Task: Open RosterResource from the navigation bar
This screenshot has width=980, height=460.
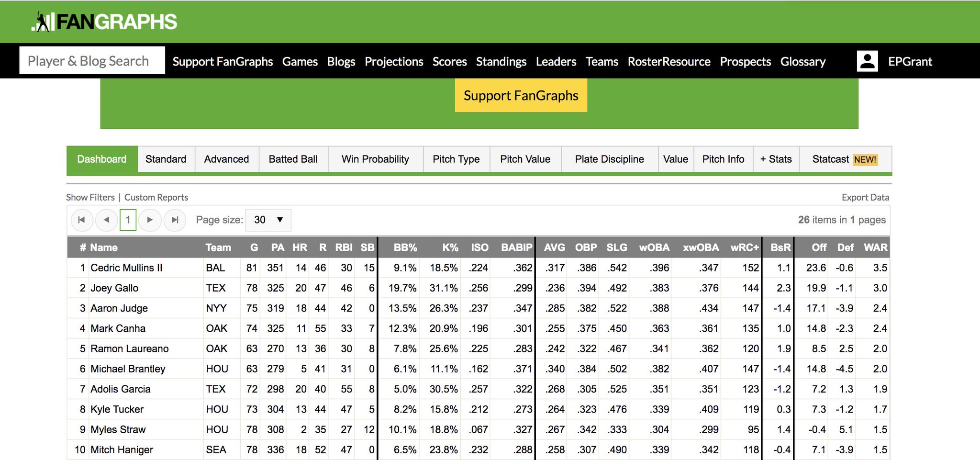Action: click(668, 61)
